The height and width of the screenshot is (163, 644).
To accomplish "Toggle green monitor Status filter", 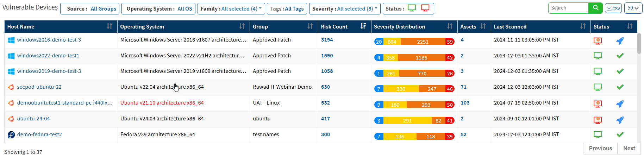I will pyautogui.click(x=412, y=8).
